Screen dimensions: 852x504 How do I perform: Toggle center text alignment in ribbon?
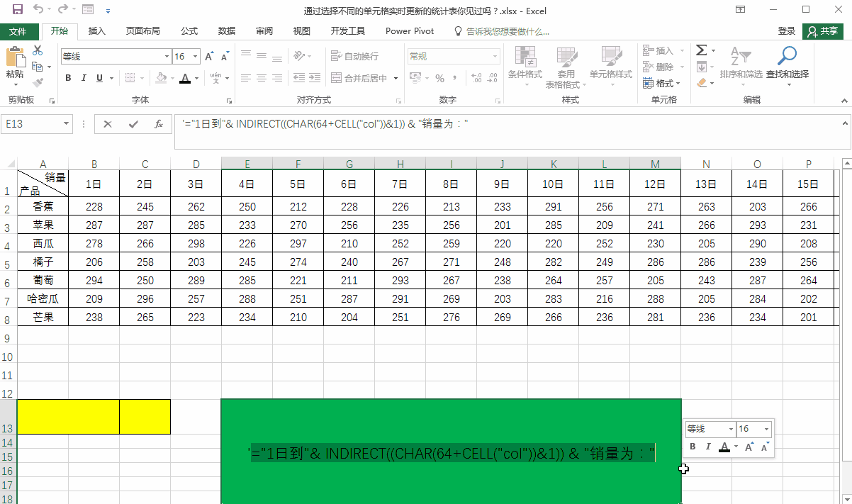(262, 78)
